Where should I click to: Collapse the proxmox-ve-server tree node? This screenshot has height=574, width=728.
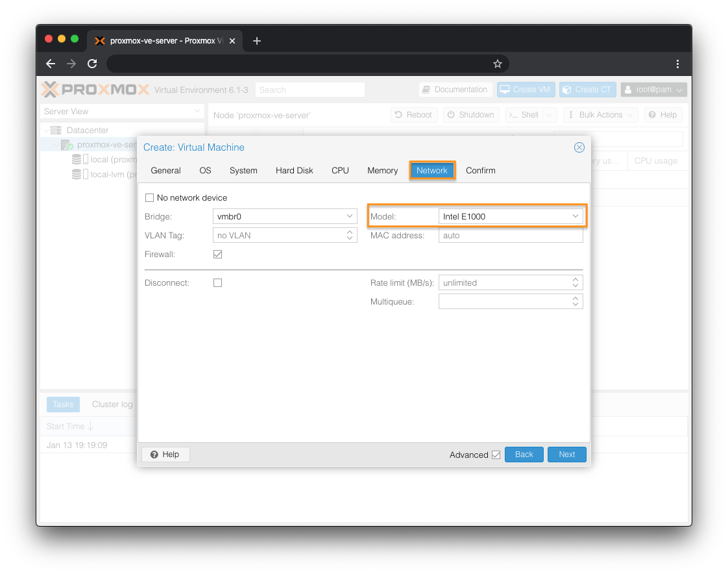[x=56, y=145]
